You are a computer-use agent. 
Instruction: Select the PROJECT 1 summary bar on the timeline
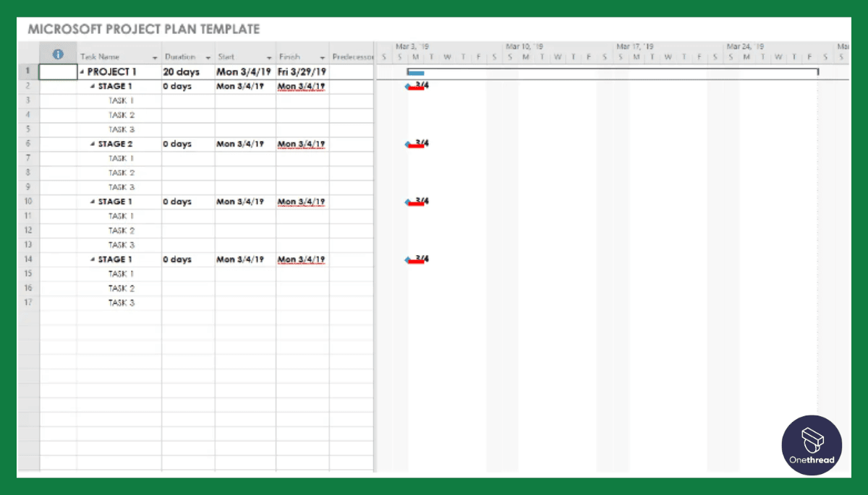click(x=416, y=72)
